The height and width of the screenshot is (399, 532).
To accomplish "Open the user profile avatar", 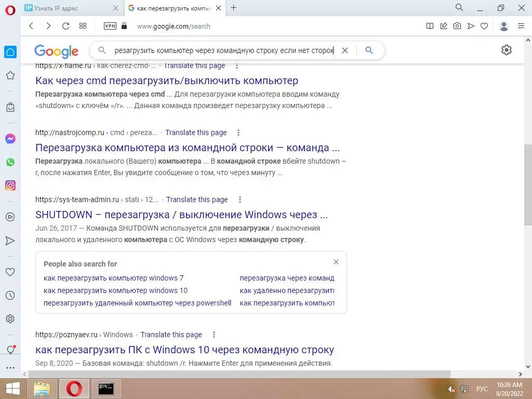I will tap(504, 26).
